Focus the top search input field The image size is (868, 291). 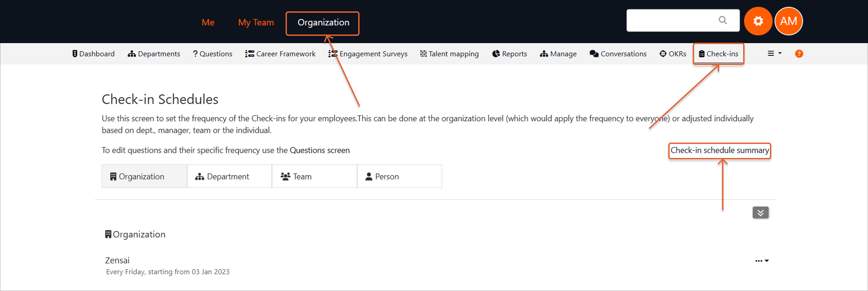pyautogui.click(x=683, y=20)
